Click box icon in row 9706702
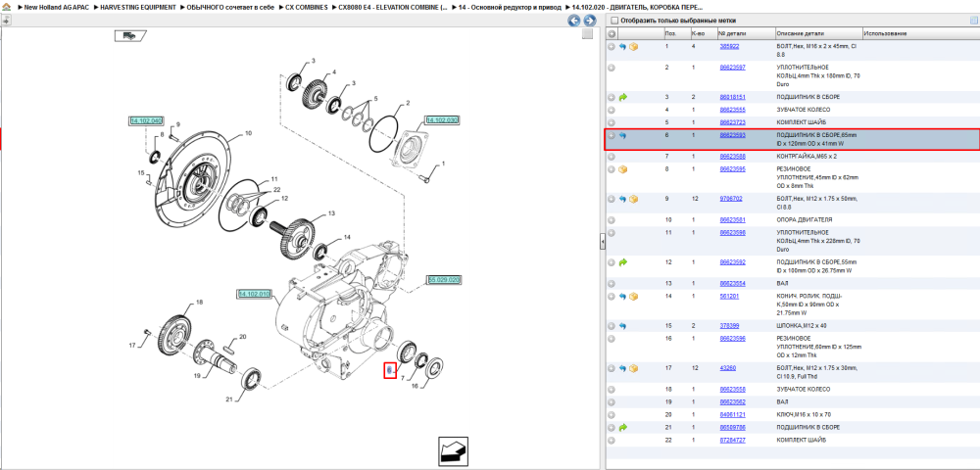 point(633,199)
